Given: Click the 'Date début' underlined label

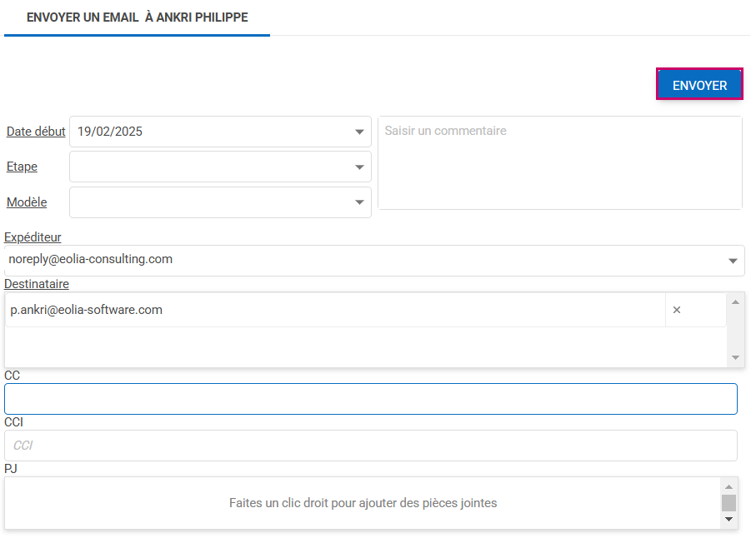Looking at the screenshot, I should click(36, 132).
